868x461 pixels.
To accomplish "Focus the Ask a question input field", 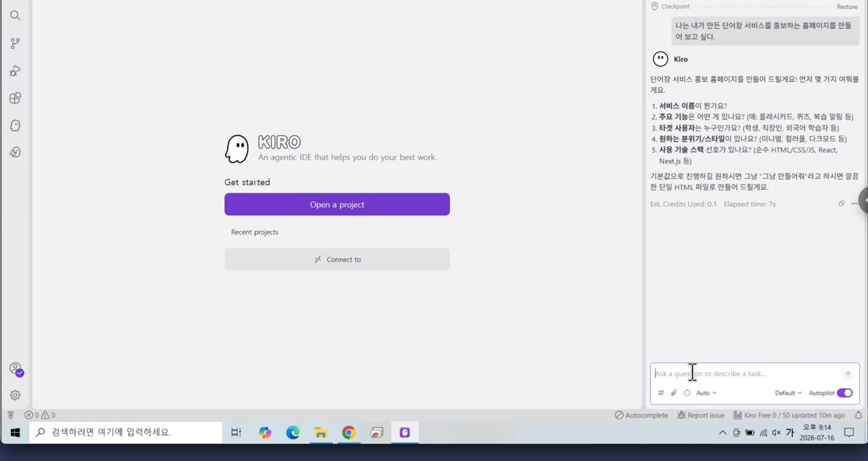I will click(745, 374).
